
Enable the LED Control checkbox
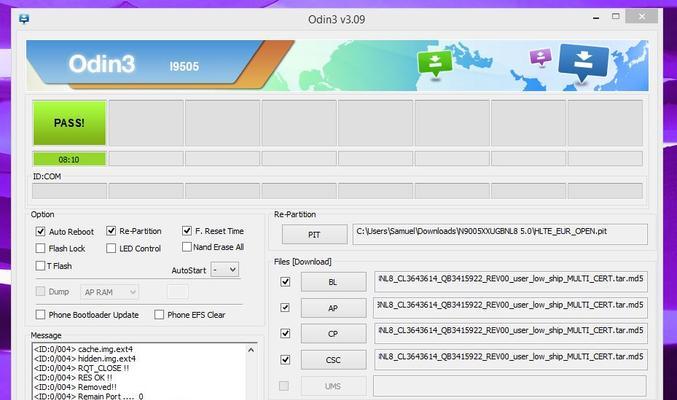pos(111,248)
